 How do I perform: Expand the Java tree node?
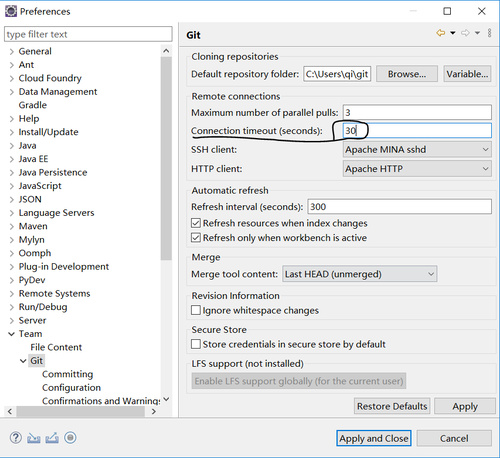[12, 146]
